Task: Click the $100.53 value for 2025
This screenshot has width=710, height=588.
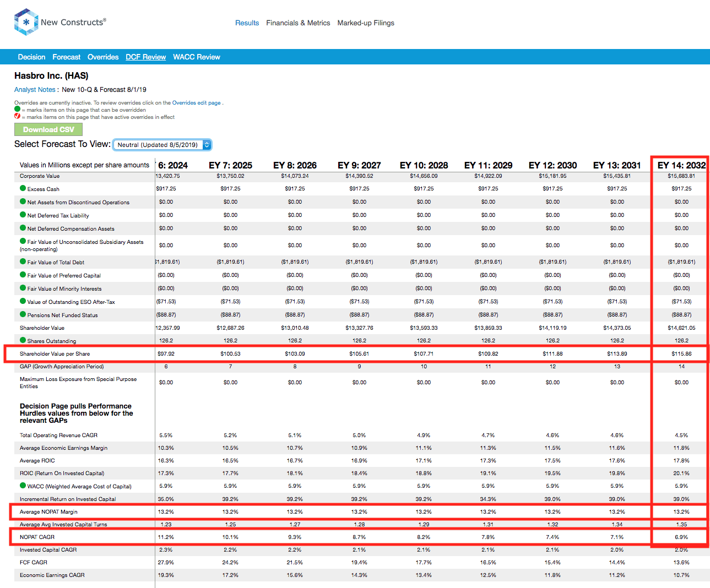Action: (x=230, y=354)
